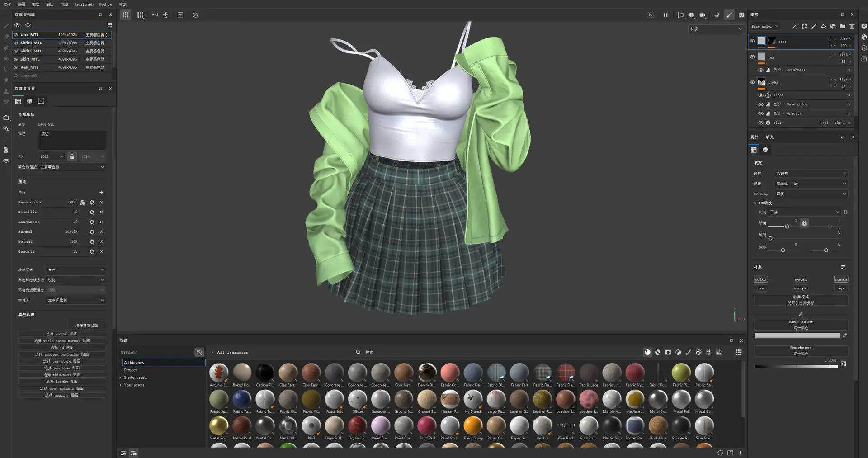
Task: Toggle visibility of the edge layer
Action: click(x=752, y=41)
